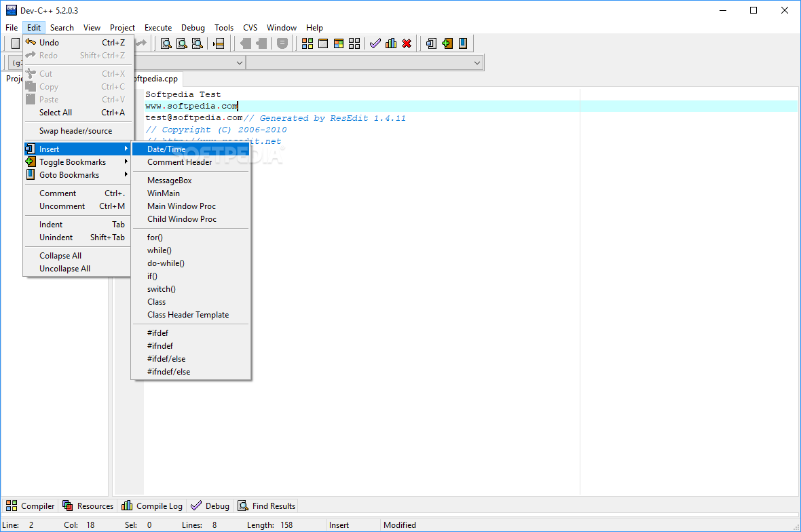Click the redo arrow toolbar icon

(141, 43)
